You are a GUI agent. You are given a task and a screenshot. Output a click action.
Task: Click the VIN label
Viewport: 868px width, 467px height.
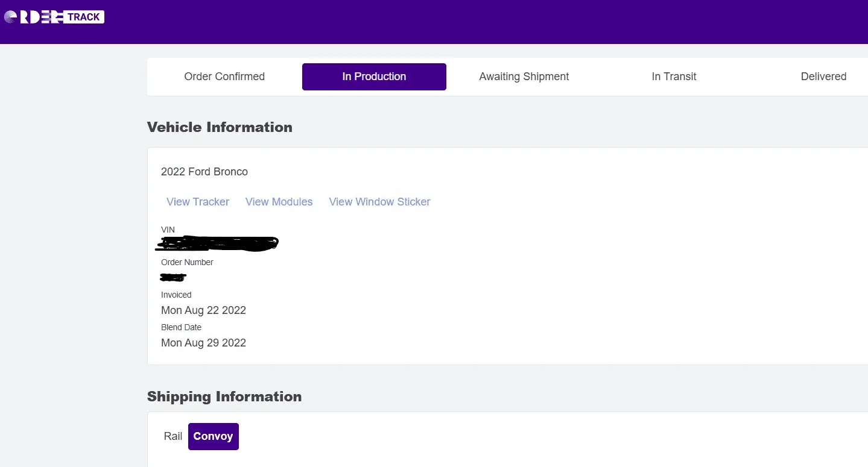pyautogui.click(x=168, y=230)
